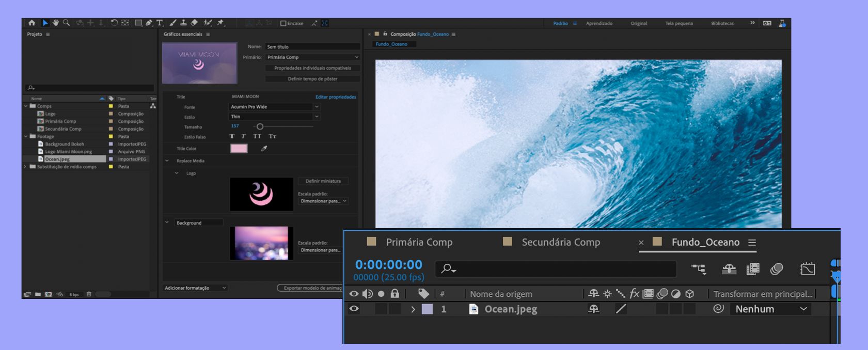Expand the Substituição de mídia comps folder
The image size is (868, 350).
pyautogui.click(x=25, y=167)
